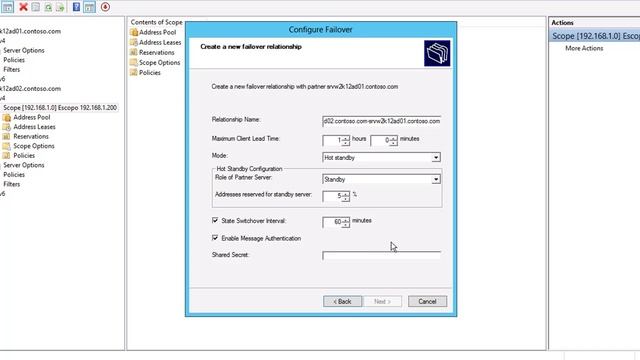Click the Next button

[382, 301]
